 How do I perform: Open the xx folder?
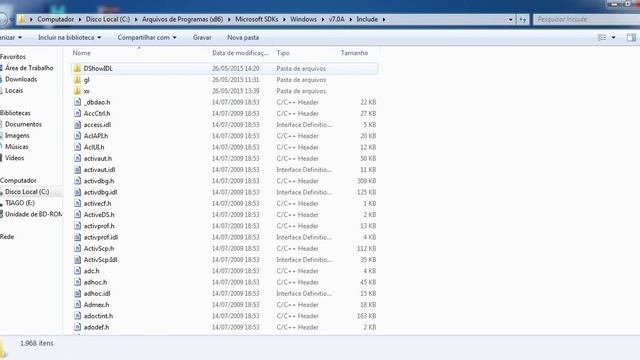[x=87, y=91]
